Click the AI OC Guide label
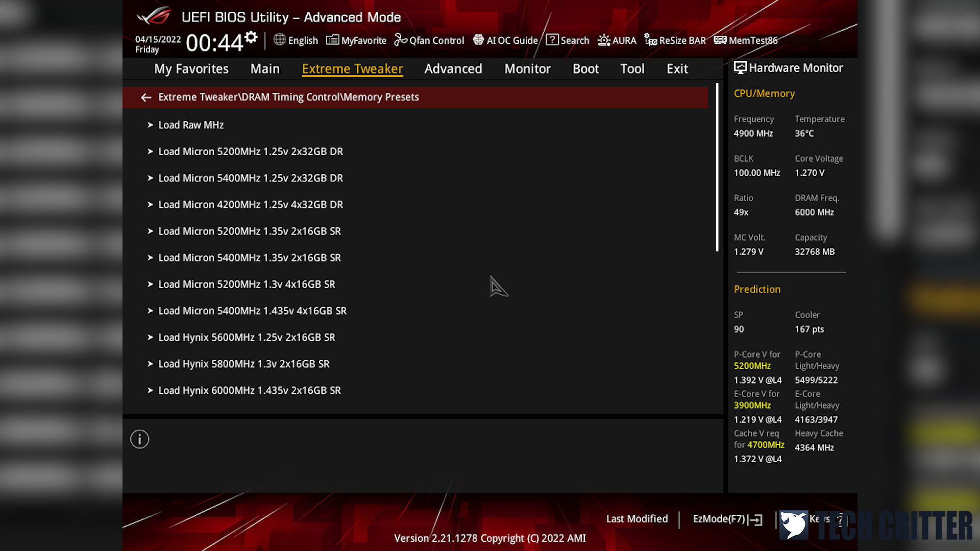The width and height of the screenshot is (980, 551). tap(512, 40)
